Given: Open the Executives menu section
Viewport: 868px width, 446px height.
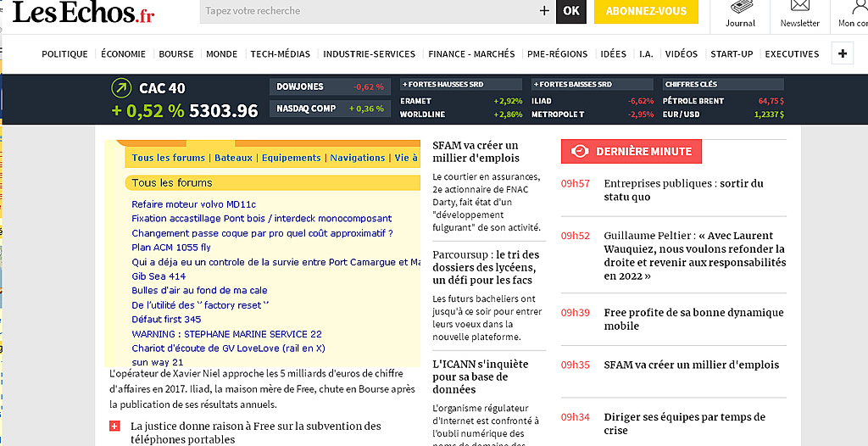Looking at the screenshot, I should (792, 53).
